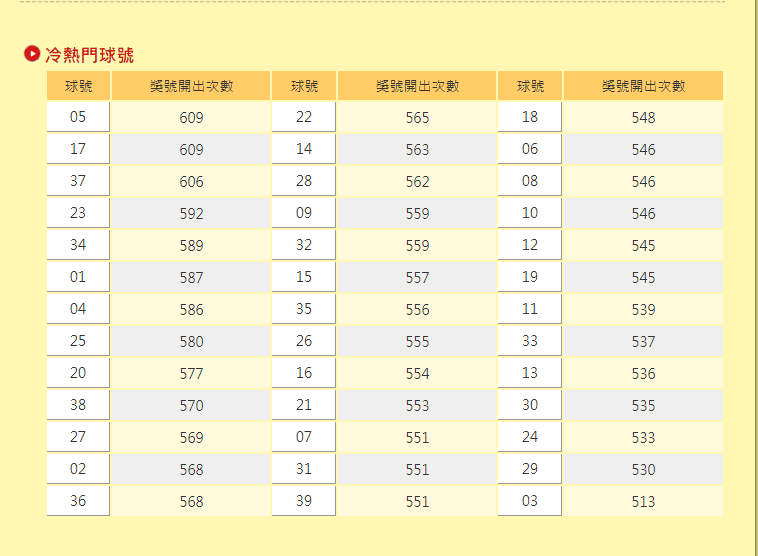Click ball number 29 cell

pyautogui.click(x=530, y=468)
